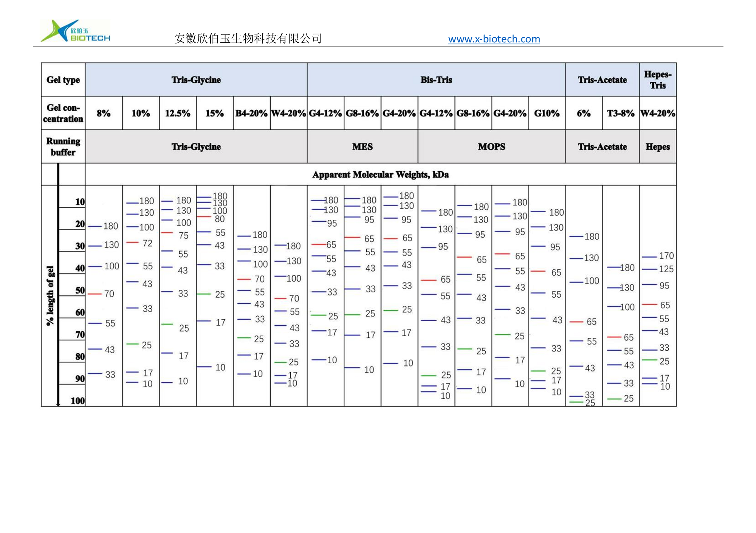Select the 6% concentration cell

click(584, 113)
